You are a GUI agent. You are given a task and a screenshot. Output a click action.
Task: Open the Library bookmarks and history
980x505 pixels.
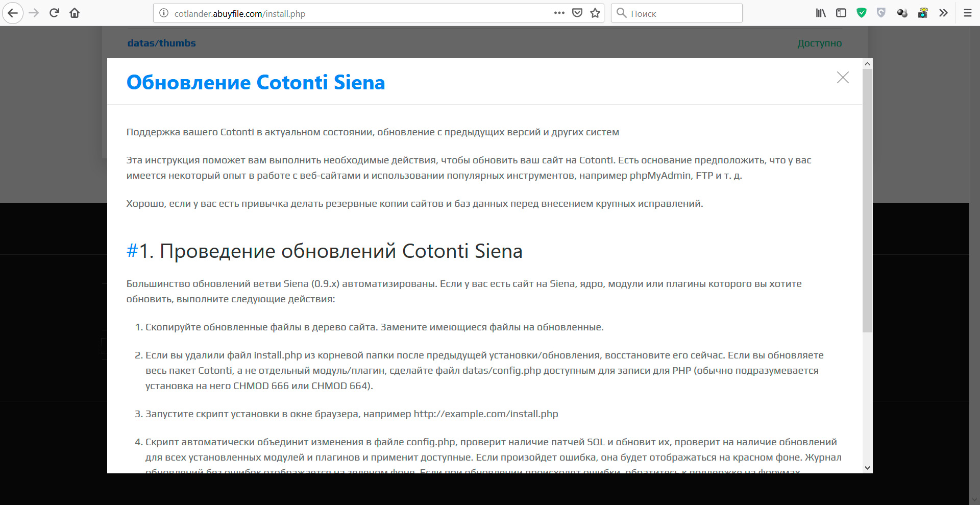[821, 13]
